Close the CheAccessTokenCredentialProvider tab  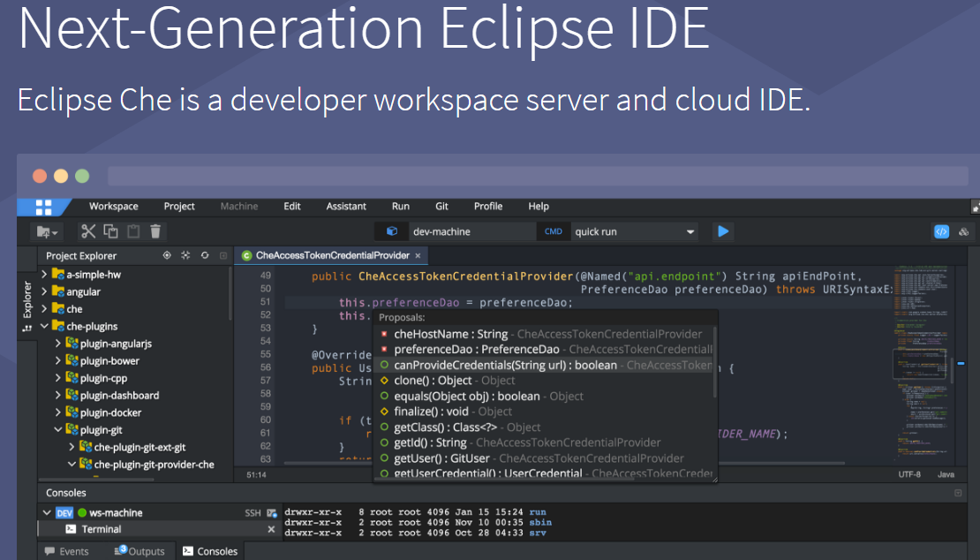(x=418, y=255)
